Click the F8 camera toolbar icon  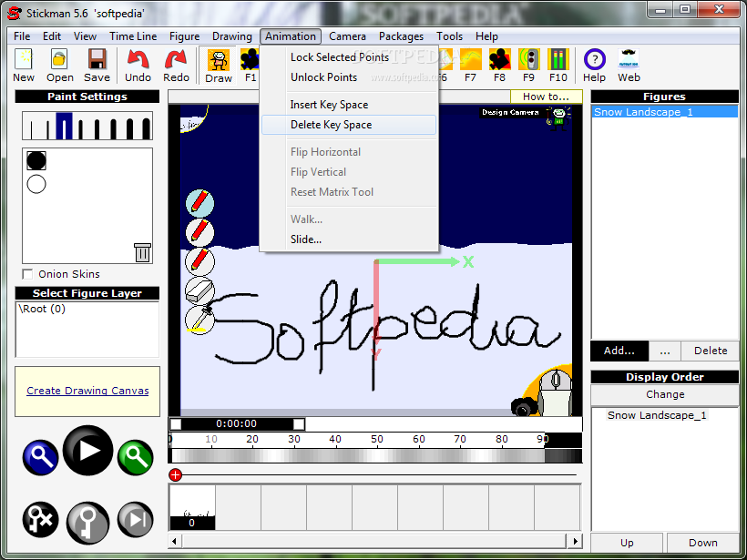499,65
